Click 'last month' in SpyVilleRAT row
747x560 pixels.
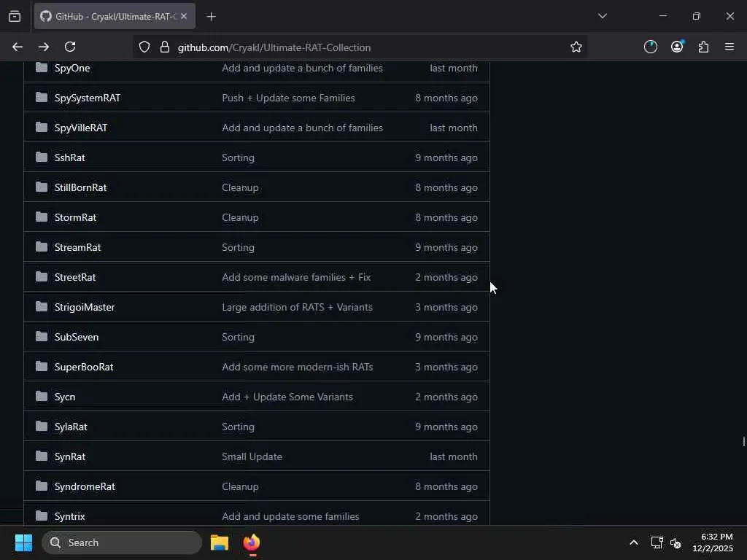coord(454,128)
